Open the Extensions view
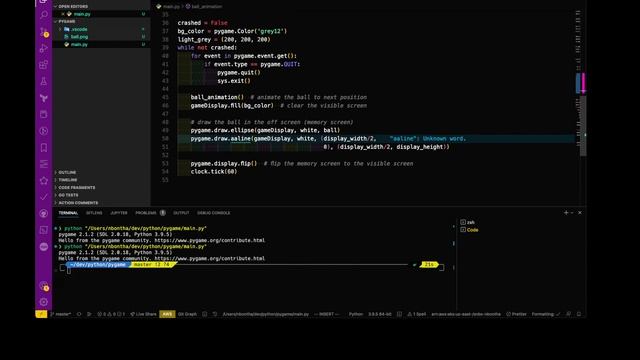Screen dimensions: 640x360 point(44,64)
